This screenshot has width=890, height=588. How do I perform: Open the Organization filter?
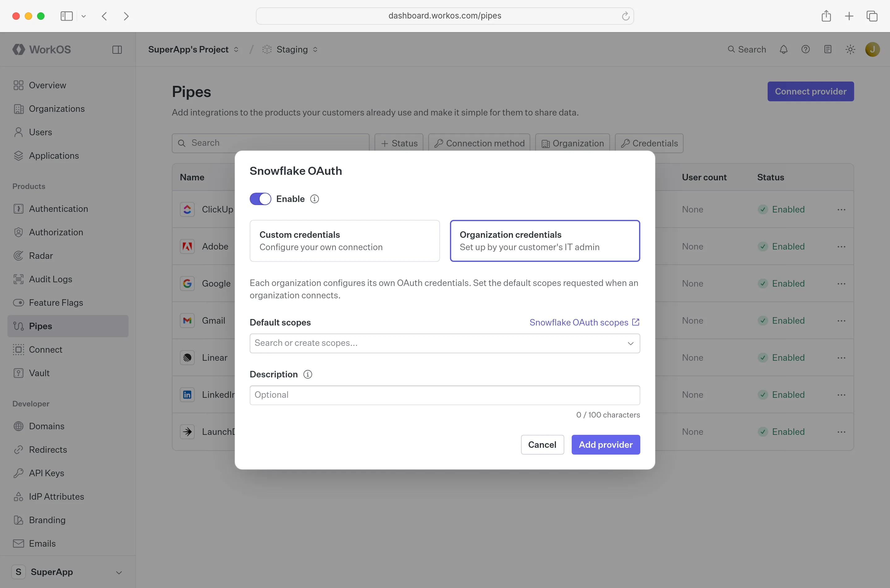click(x=573, y=143)
